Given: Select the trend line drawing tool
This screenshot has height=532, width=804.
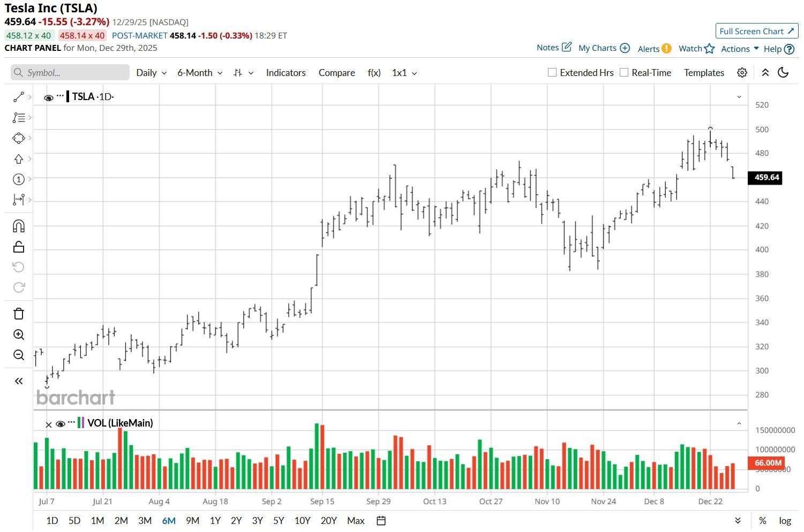Looking at the screenshot, I should point(19,97).
